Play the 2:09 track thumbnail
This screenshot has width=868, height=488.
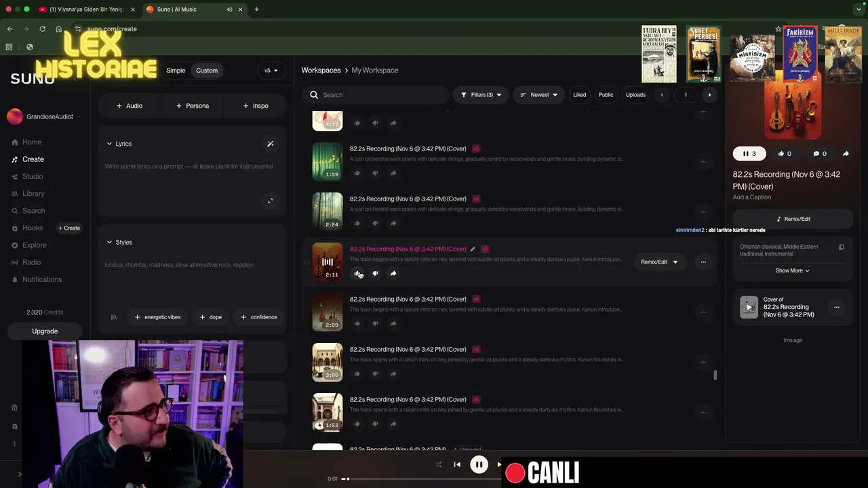coord(328,312)
